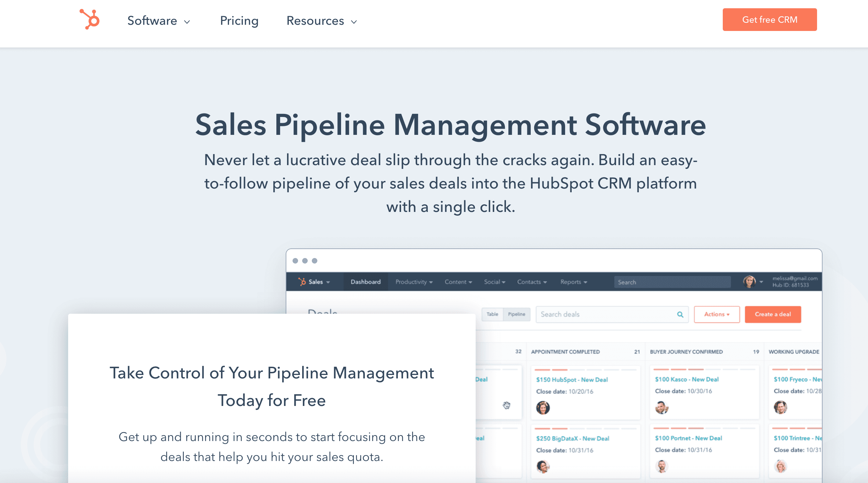The image size is (868, 483).
Task: Toggle the Actions dropdown button
Action: (x=717, y=314)
